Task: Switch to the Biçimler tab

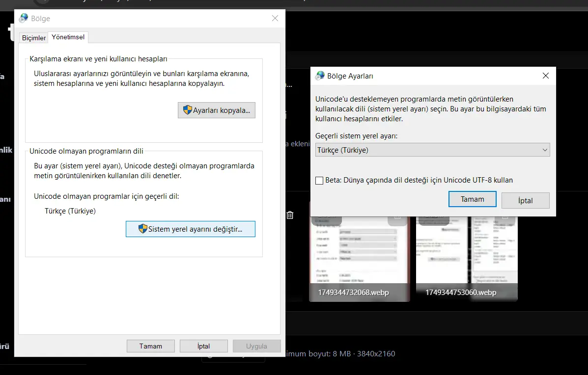Action: (x=34, y=38)
